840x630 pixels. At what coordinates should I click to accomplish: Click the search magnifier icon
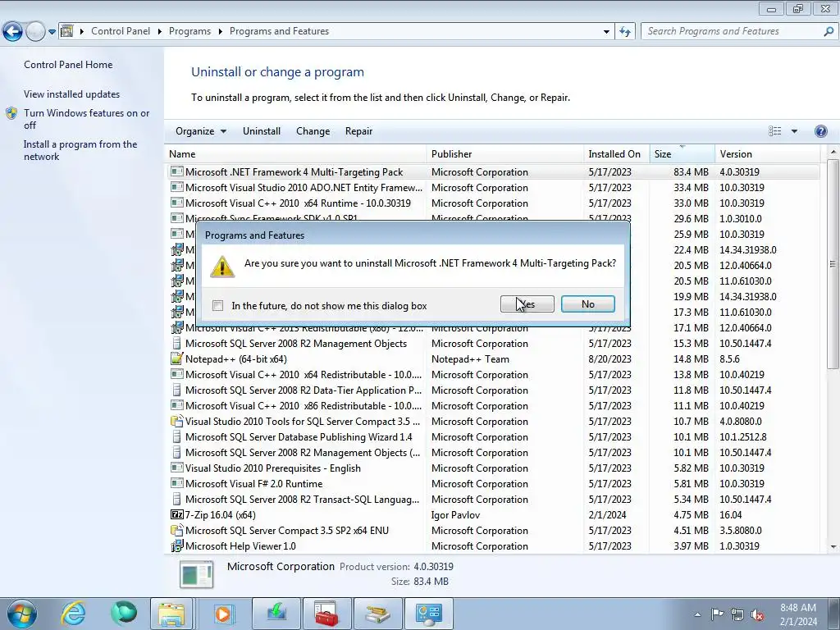[829, 32]
